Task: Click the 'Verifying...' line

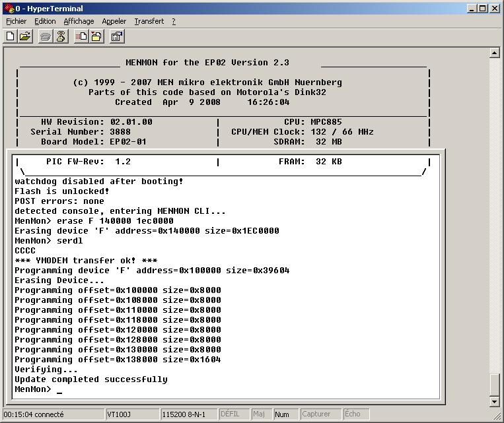Action: (46, 370)
